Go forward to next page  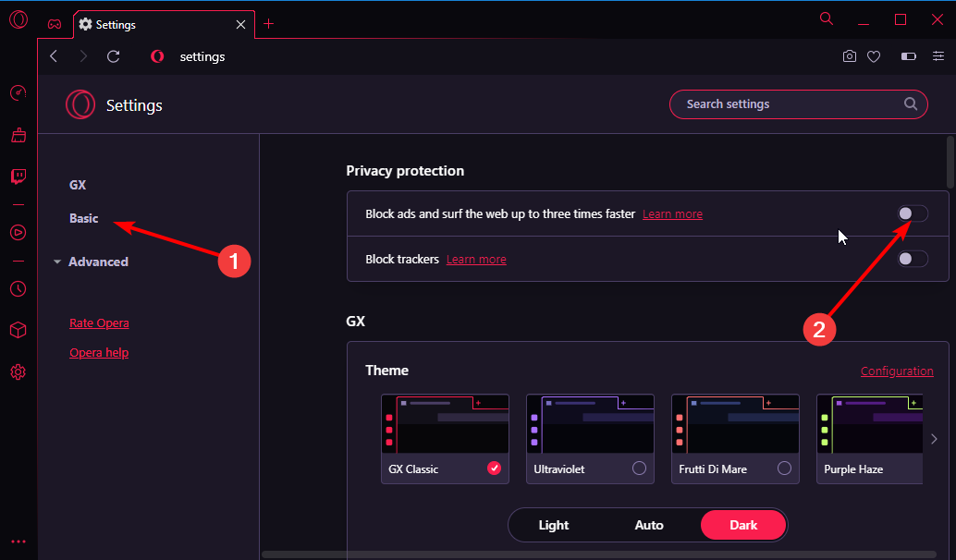coord(83,56)
